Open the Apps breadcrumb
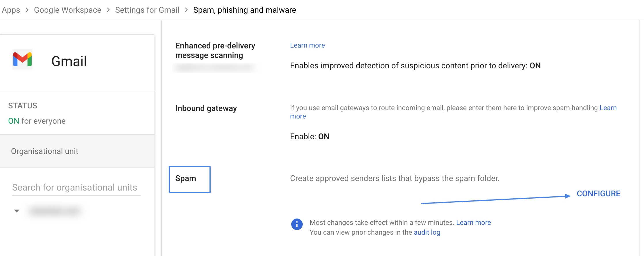 [11, 10]
